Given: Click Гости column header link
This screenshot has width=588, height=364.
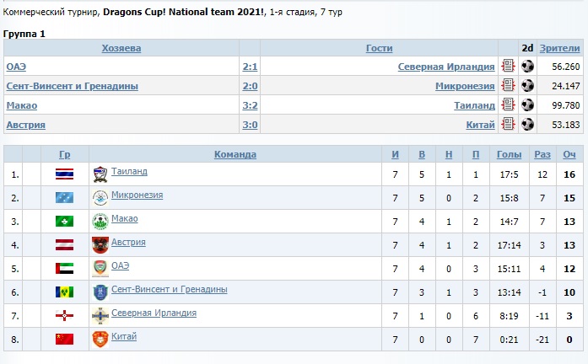Looking at the screenshot, I should (x=379, y=48).
